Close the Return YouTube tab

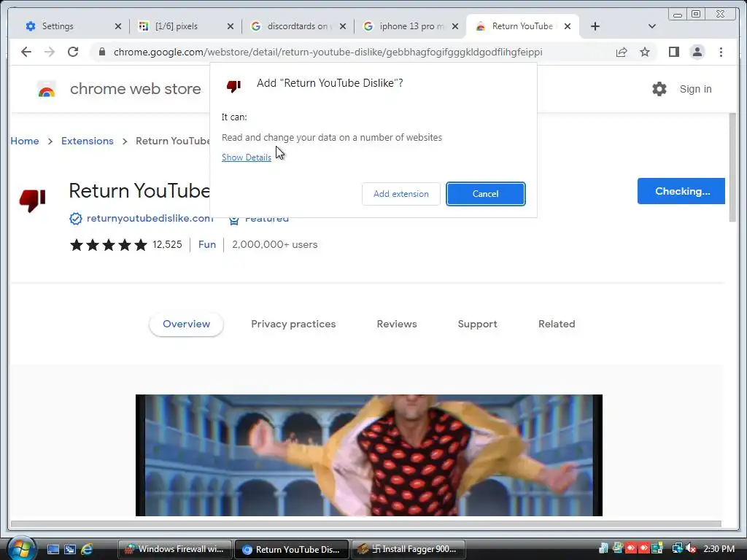coord(568,27)
